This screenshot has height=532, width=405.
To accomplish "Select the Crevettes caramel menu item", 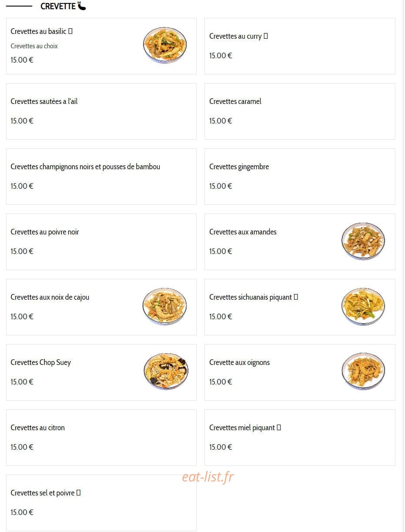I will (x=300, y=111).
